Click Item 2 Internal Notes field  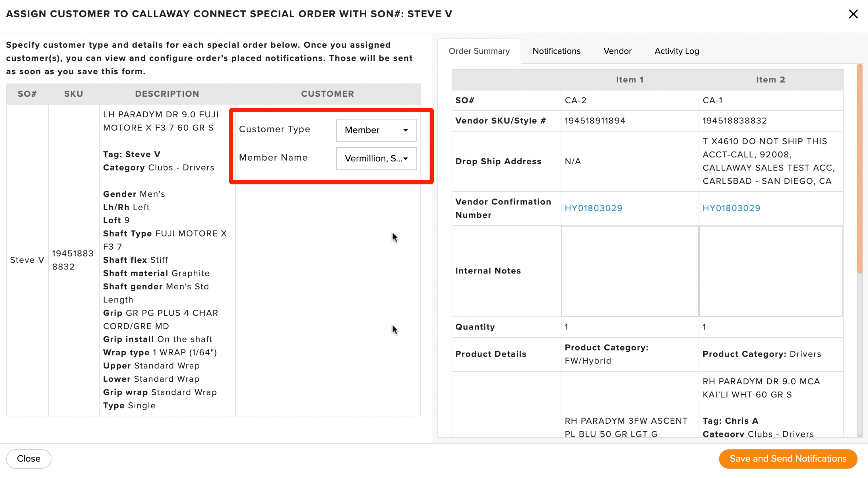tap(771, 271)
